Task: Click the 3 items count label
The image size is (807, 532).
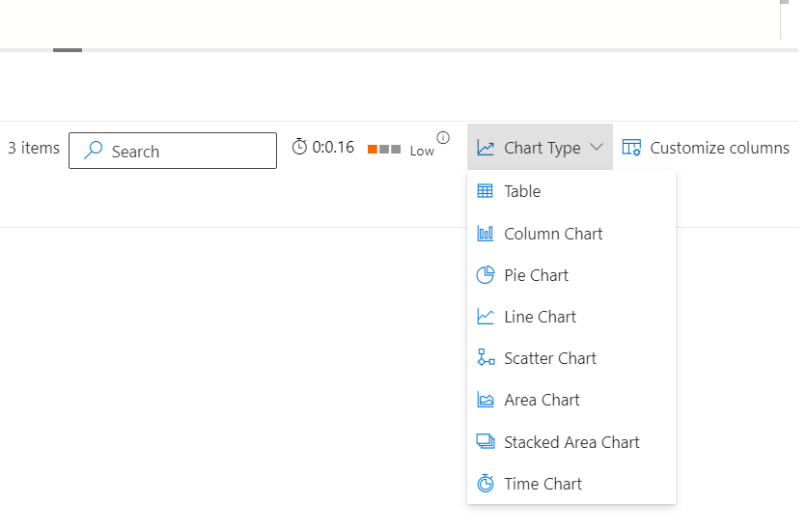Action: click(x=34, y=148)
